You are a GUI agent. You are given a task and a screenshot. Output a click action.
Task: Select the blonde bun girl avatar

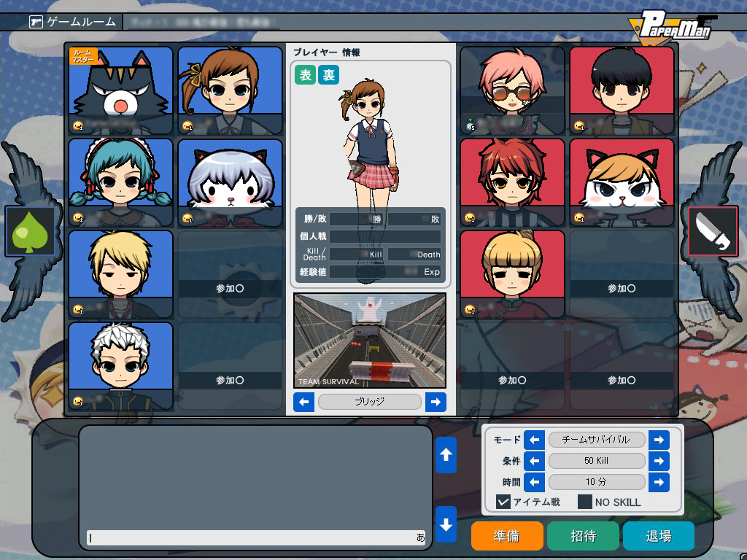512,274
